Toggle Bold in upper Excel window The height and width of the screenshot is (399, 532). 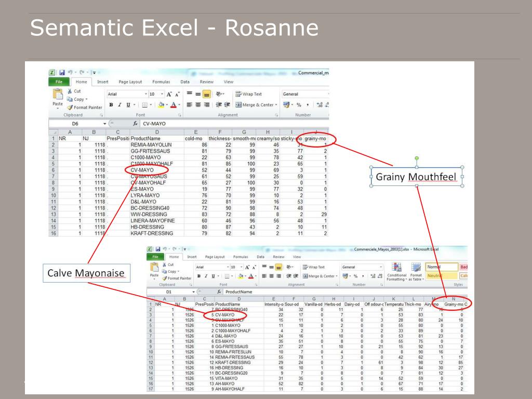pyautogui.click(x=111, y=105)
